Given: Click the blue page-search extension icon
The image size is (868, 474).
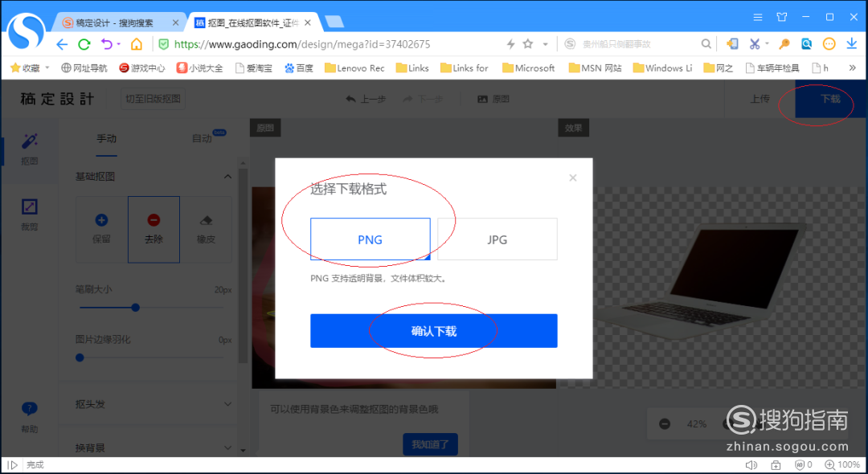Looking at the screenshot, I should pos(807,44).
